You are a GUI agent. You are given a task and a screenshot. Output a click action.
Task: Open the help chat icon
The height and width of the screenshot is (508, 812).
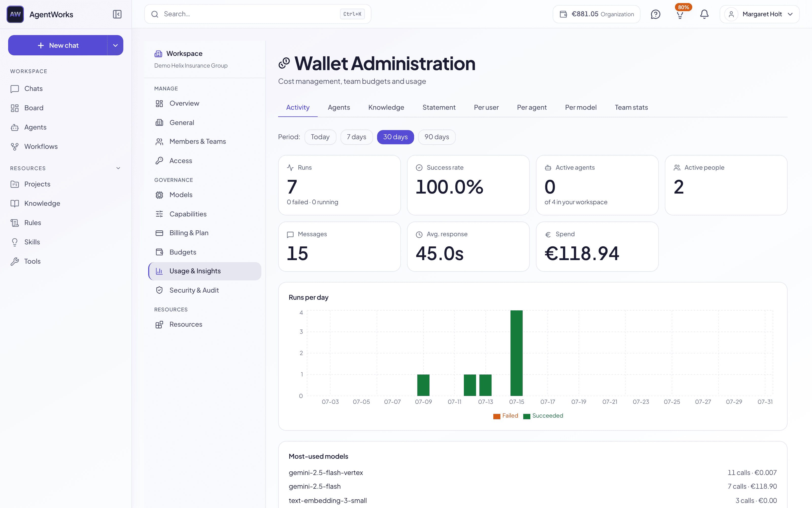tap(655, 14)
